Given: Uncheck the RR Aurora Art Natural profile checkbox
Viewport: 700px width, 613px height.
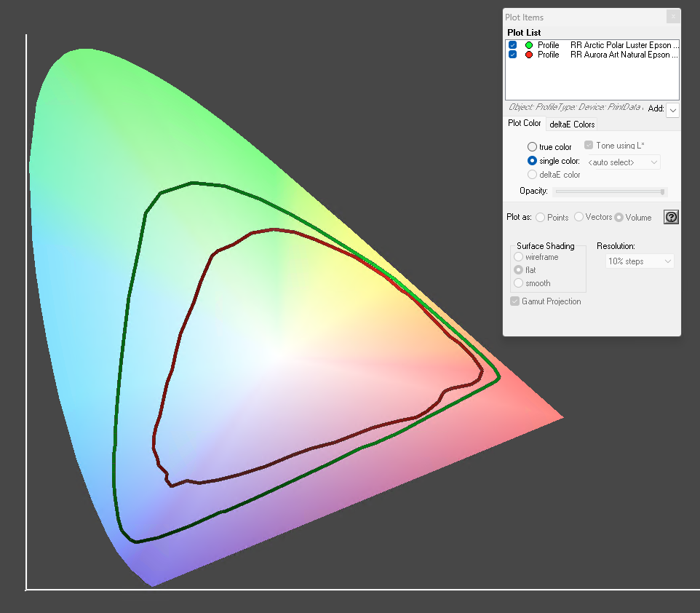Looking at the screenshot, I should pos(513,55).
